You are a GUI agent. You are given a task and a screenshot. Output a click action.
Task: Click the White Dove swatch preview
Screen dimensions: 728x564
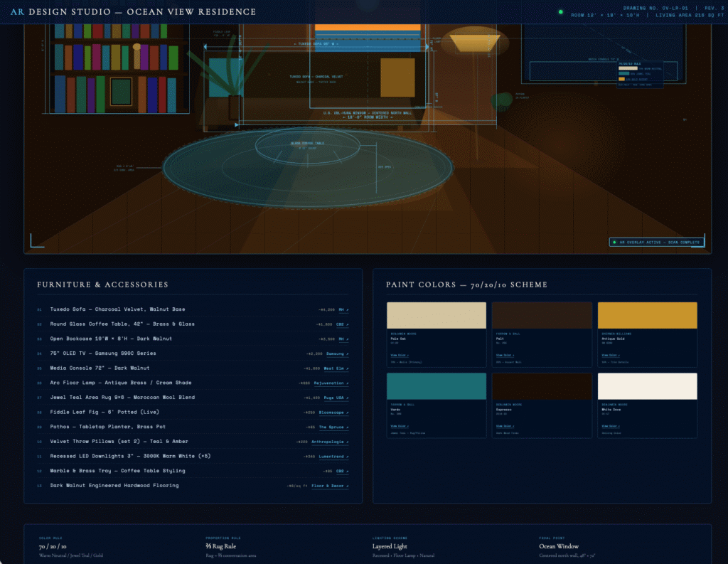point(647,388)
